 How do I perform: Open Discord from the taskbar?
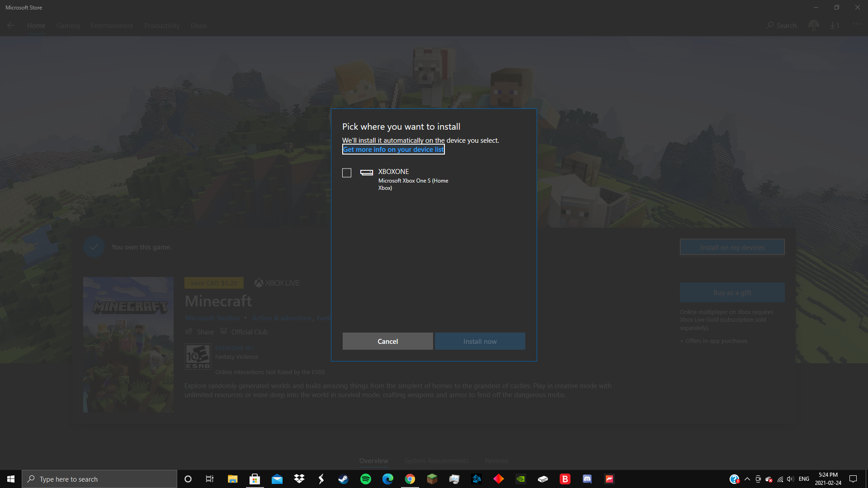(587, 479)
